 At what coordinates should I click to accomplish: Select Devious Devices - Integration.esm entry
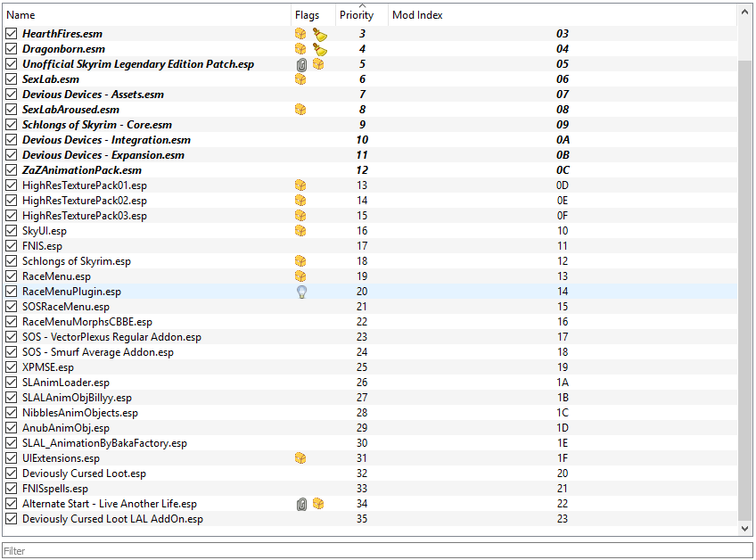point(107,140)
